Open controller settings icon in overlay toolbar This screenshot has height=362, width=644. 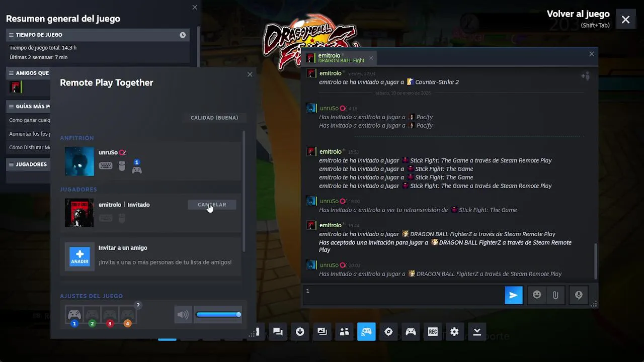point(411,332)
